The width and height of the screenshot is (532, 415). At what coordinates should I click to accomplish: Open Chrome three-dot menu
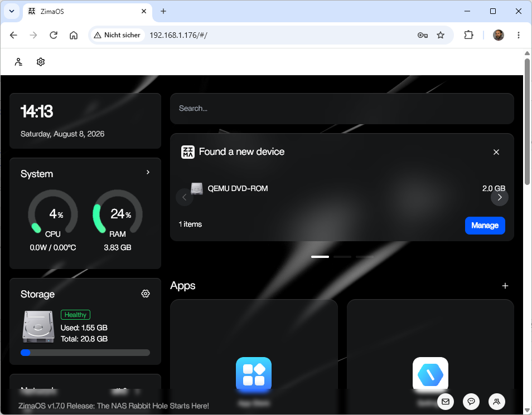[x=519, y=35]
